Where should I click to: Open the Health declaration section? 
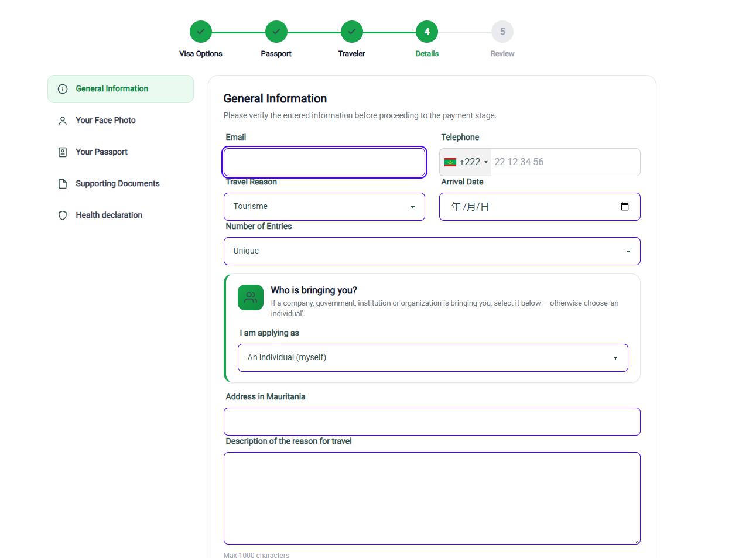pos(121,215)
